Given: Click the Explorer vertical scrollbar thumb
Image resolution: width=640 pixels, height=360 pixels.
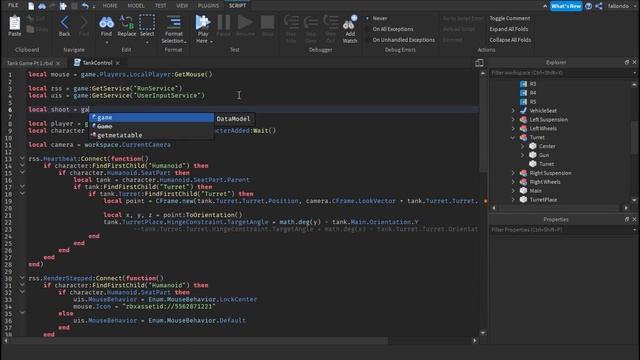Looking at the screenshot, I should click(634, 138).
